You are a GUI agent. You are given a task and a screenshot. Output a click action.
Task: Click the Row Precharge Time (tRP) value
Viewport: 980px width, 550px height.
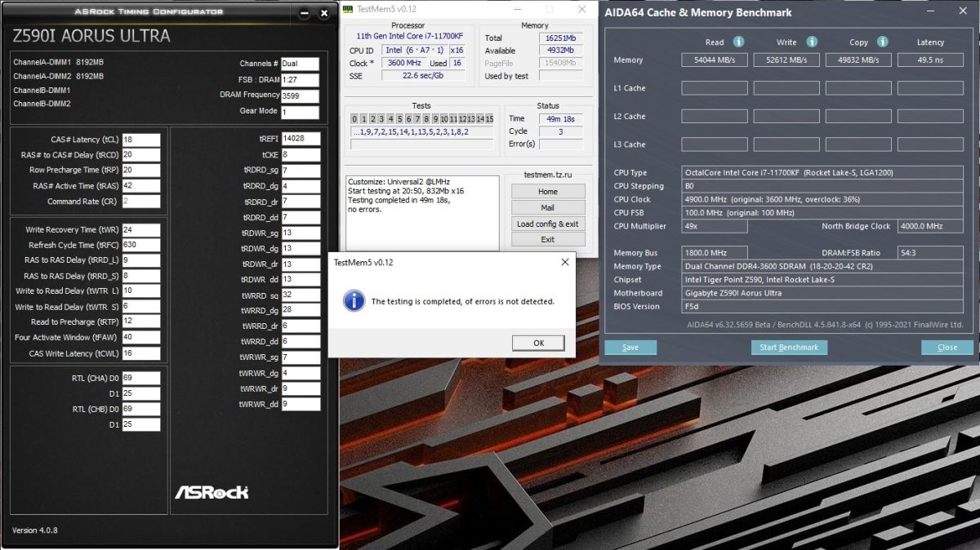140,171
